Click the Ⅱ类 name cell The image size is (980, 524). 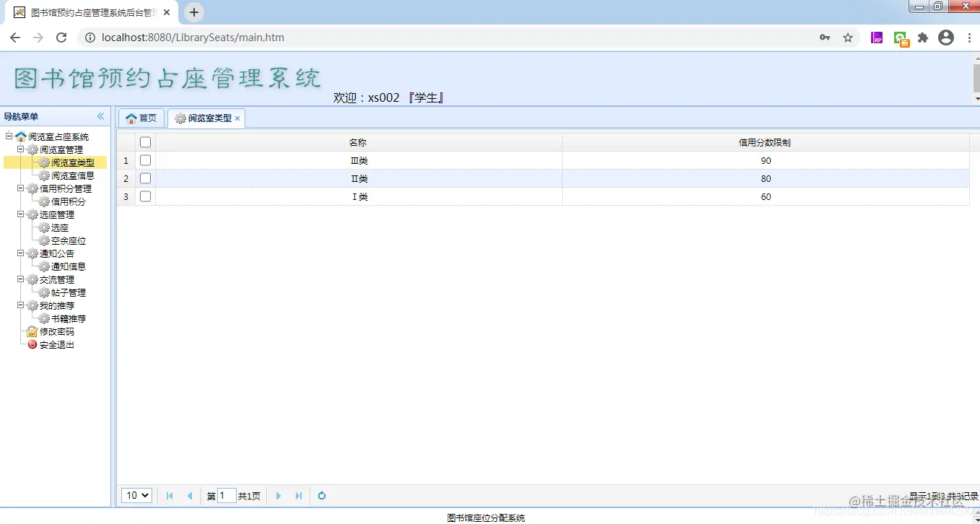pos(359,178)
